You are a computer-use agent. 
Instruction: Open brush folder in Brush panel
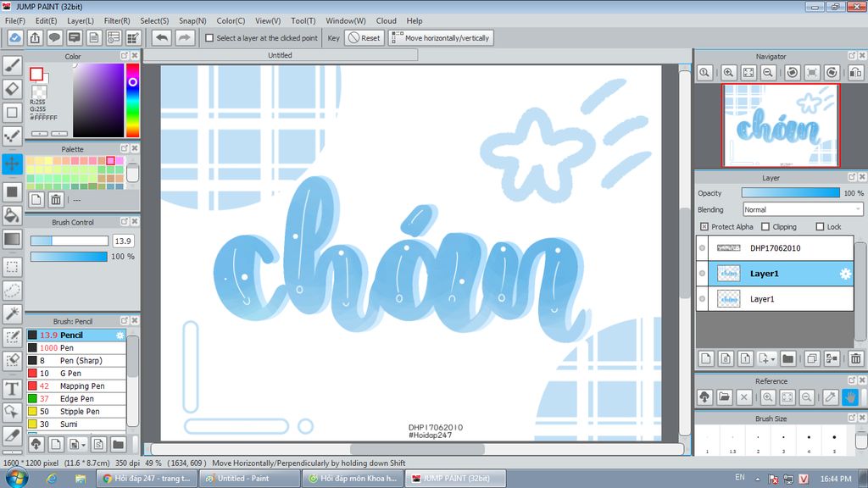point(118,444)
